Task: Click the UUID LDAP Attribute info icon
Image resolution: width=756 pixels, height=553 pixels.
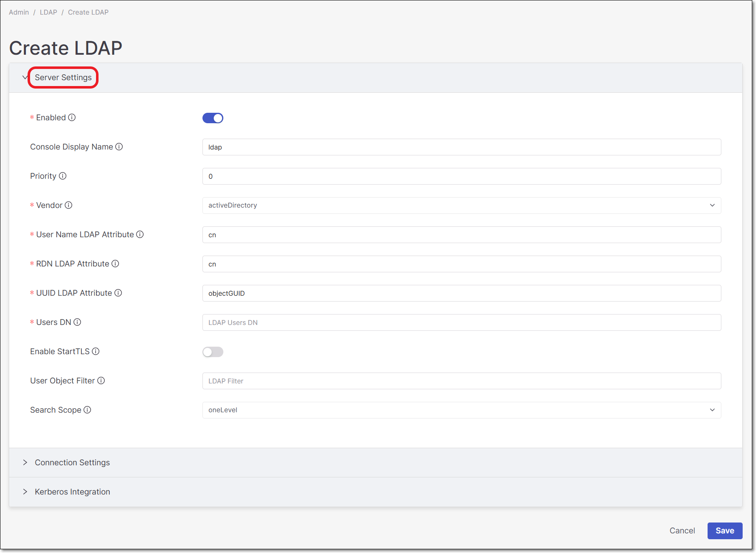Action: 118,293
